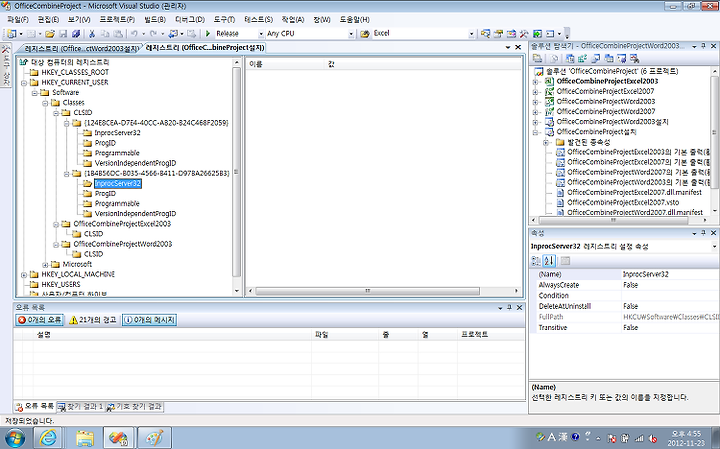Open the Excel find combo box dropdown
This screenshot has height=449, width=720.
click(x=471, y=34)
